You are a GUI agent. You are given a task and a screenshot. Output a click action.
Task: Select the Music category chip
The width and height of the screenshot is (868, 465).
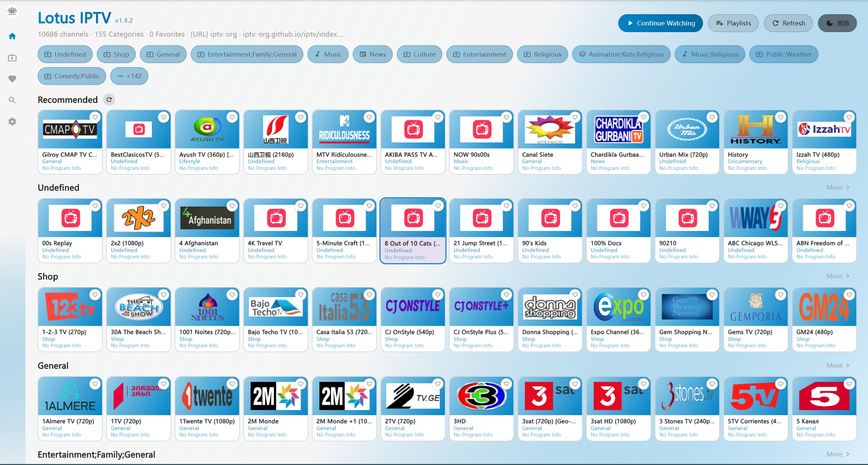point(328,54)
